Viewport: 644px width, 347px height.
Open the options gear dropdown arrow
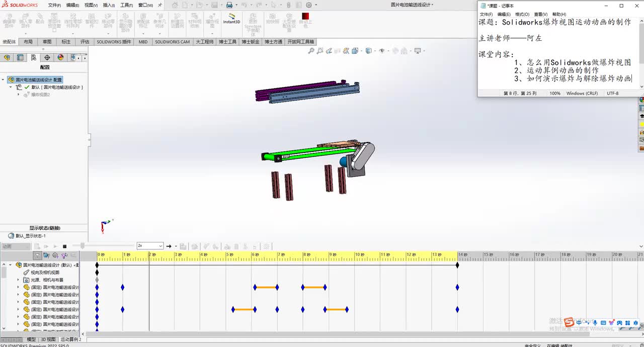tap(315, 5)
